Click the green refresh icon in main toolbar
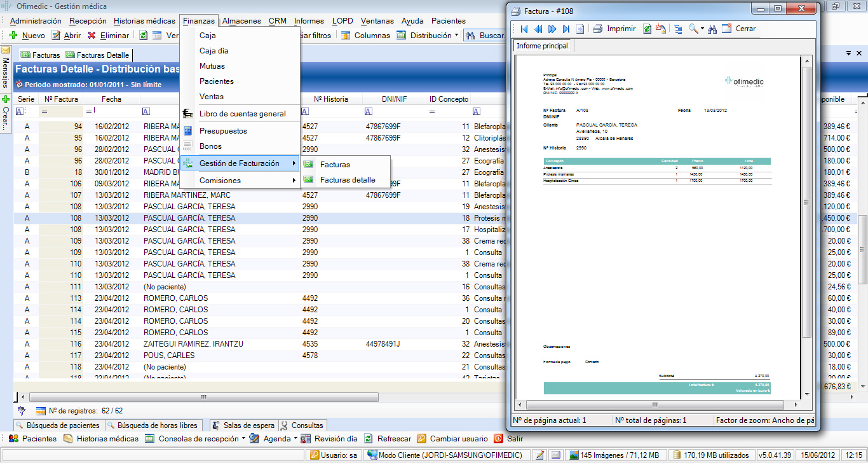 click(x=144, y=36)
